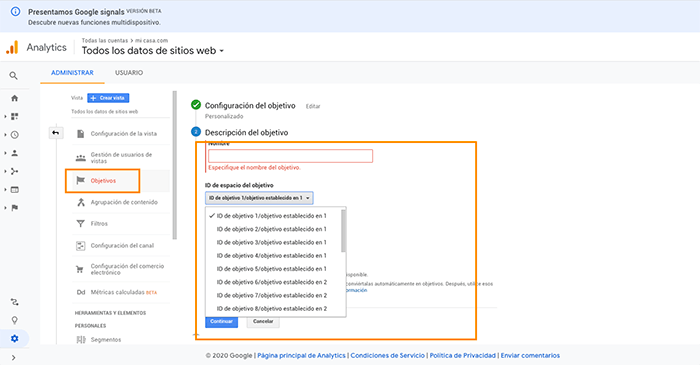Click the Crear vista button

(x=108, y=98)
